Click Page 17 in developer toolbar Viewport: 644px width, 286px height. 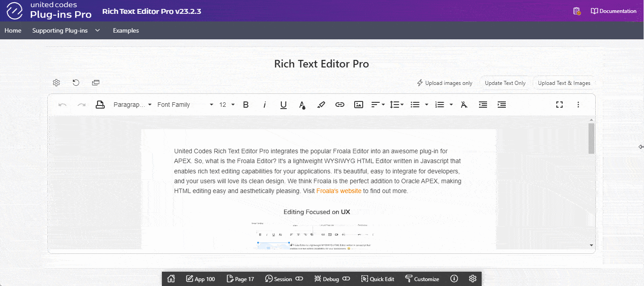pos(240,279)
